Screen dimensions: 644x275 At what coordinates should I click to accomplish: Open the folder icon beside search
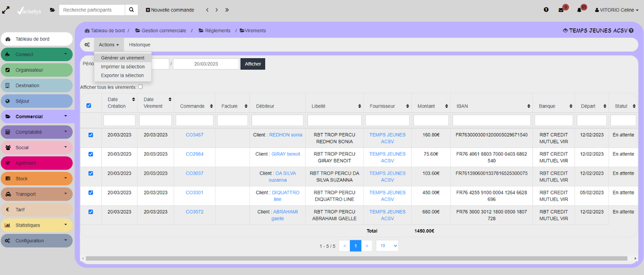point(52,10)
